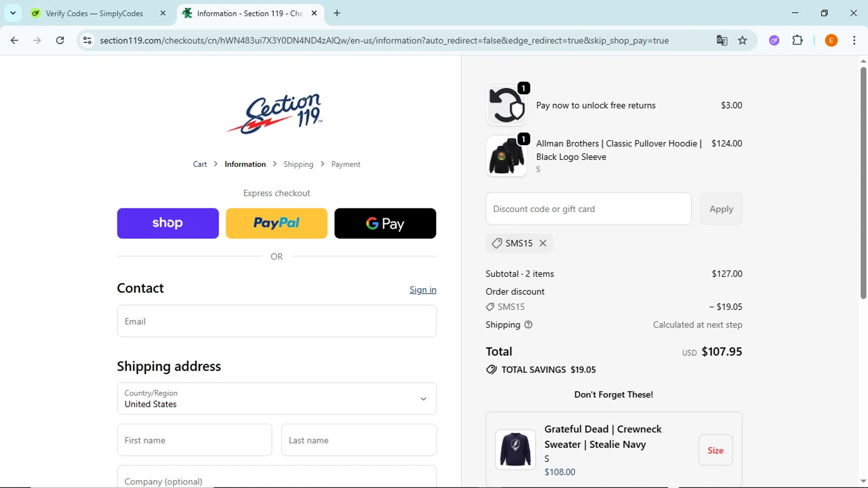The image size is (868, 488).
Task: Click the scroll up arrow
Action: [863, 61]
